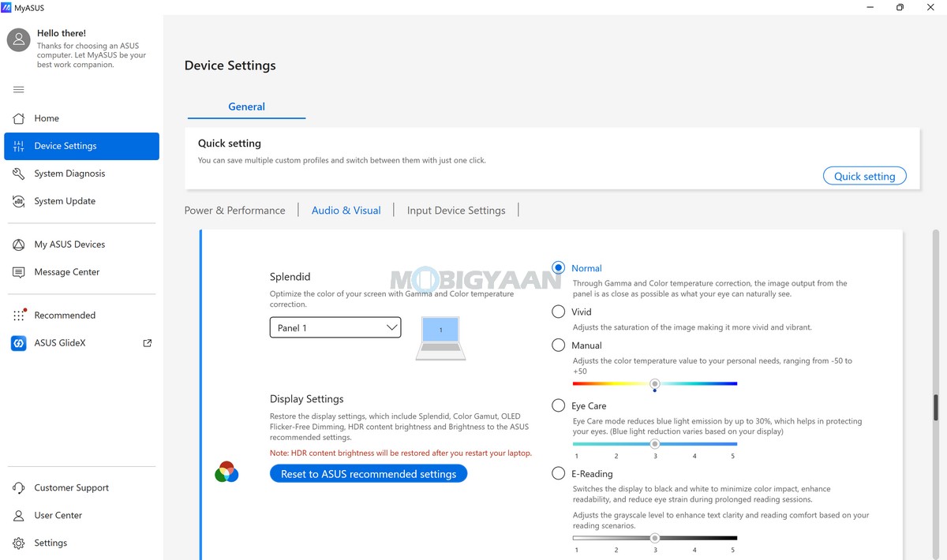This screenshot has width=947, height=560.
Task: Select the Manual color temperature mode
Action: point(559,345)
